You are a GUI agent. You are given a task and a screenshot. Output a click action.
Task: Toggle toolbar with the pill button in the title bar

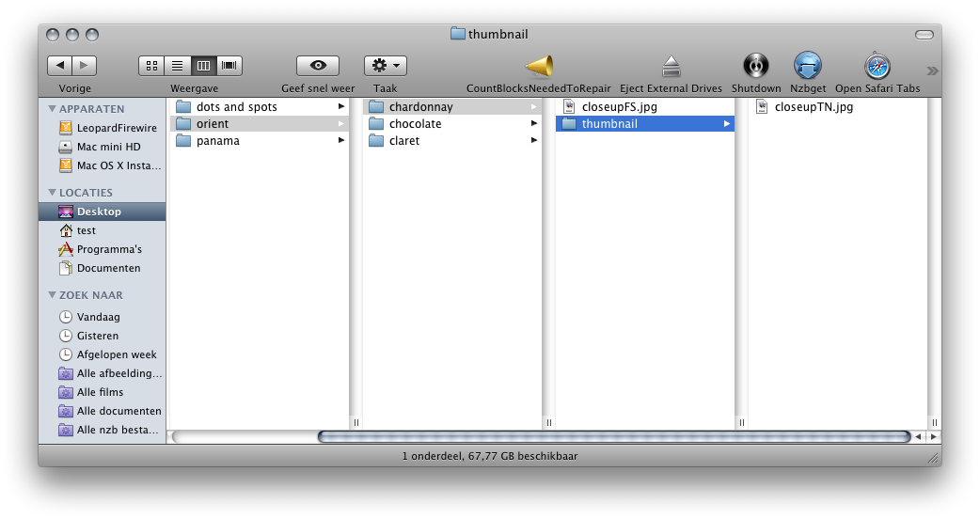tap(925, 35)
